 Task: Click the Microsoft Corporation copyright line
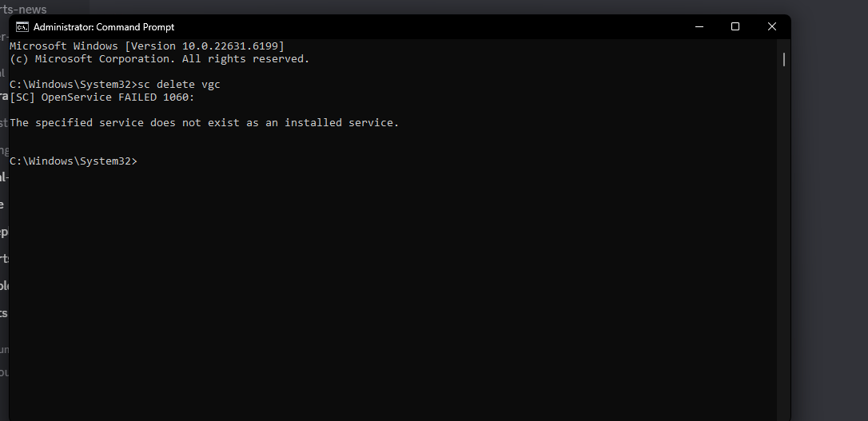pyautogui.click(x=159, y=58)
